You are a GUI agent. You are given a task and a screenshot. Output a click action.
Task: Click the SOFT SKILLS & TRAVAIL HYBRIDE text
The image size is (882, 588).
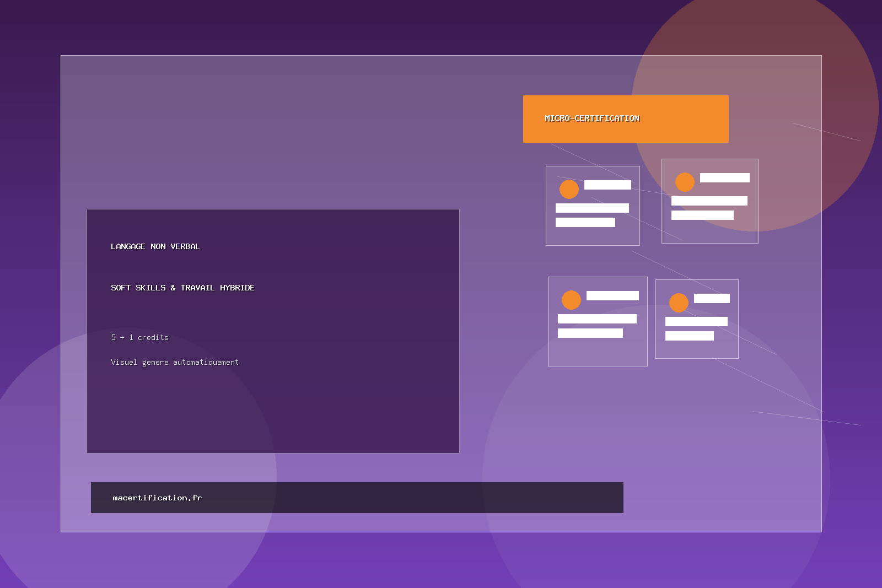pyautogui.click(x=182, y=288)
